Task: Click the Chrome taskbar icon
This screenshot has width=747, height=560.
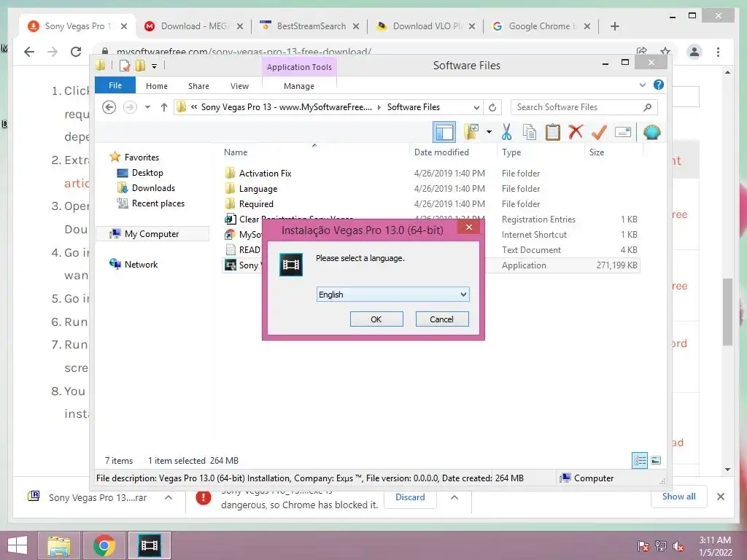Action: [x=104, y=545]
